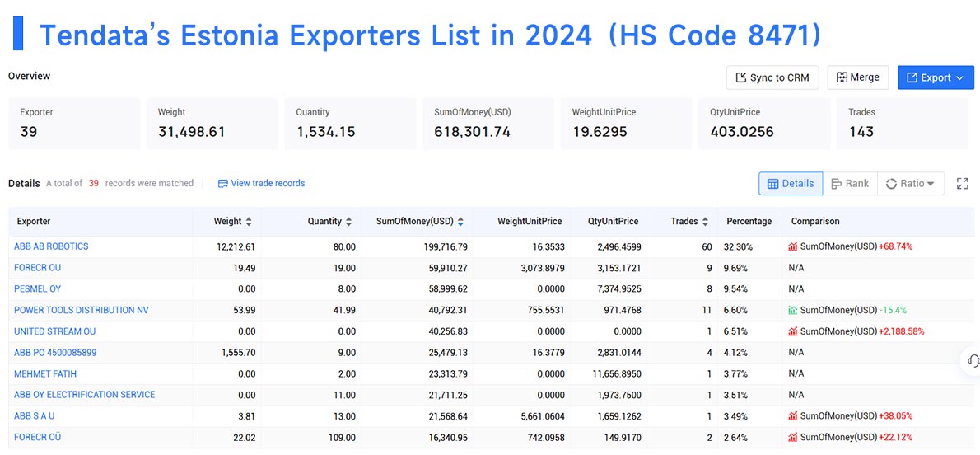Click the Percentage column header
Viewport: 980px width, 455px height.
pyautogui.click(x=749, y=222)
